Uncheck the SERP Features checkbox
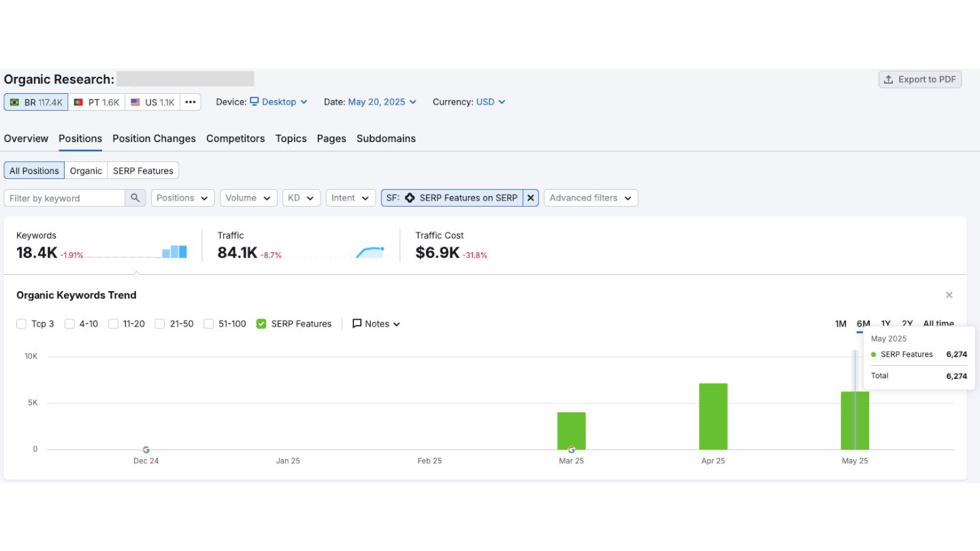This screenshot has width=980, height=551. click(261, 324)
